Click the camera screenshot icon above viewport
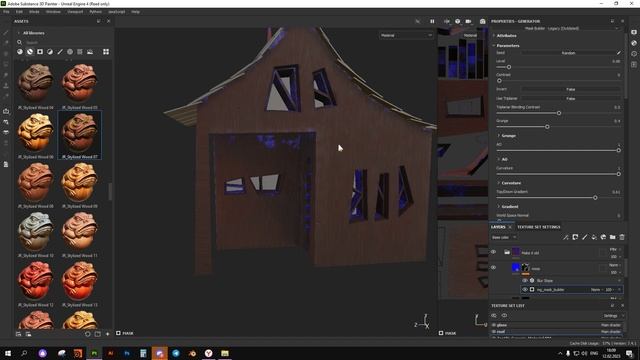640x360 pixels. pyautogui.click(x=482, y=21)
